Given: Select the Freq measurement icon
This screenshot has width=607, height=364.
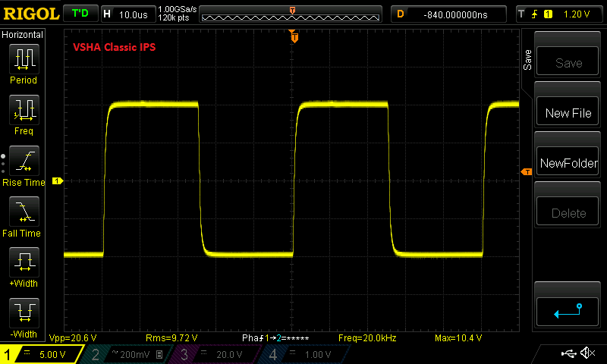Looking at the screenshot, I should point(24,110).
